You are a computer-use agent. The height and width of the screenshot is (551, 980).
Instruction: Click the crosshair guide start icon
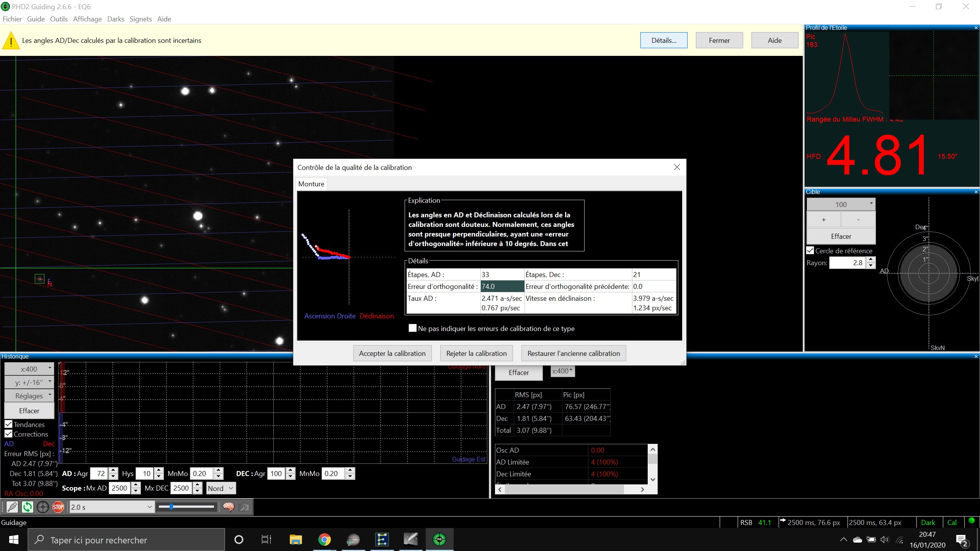pos(43,507)
